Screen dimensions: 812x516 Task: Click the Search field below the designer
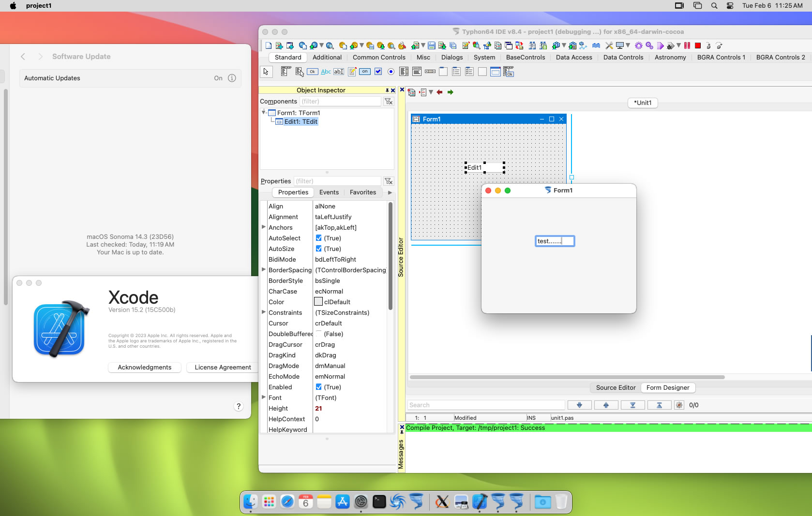(x=486, y=405)
